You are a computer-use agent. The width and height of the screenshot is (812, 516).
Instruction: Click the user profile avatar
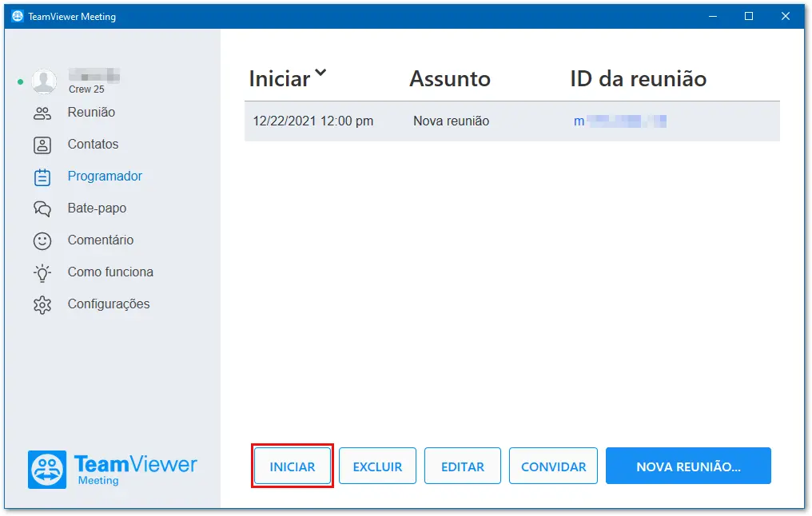pyautogui.click(x=44, y=81)
